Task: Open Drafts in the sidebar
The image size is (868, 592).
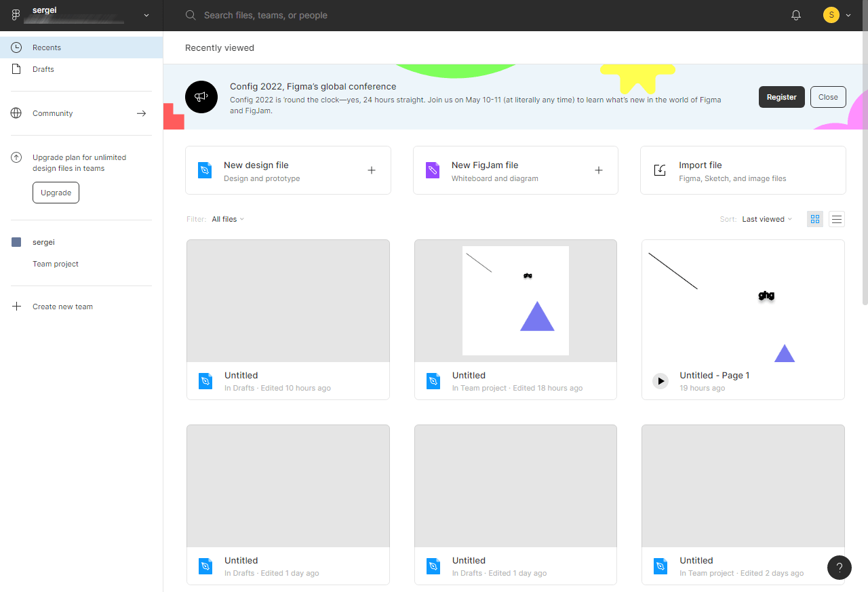Action: coord(81,69)
